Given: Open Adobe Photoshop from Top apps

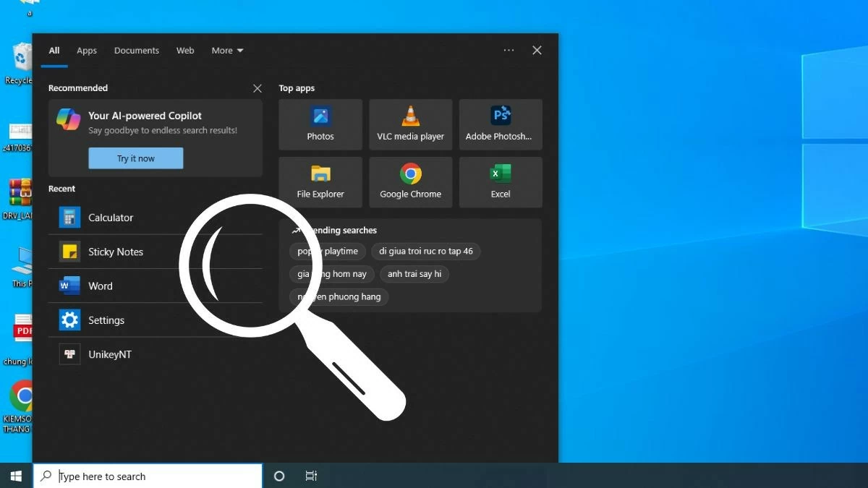Looking at the screenshot, I should (500, 124).
